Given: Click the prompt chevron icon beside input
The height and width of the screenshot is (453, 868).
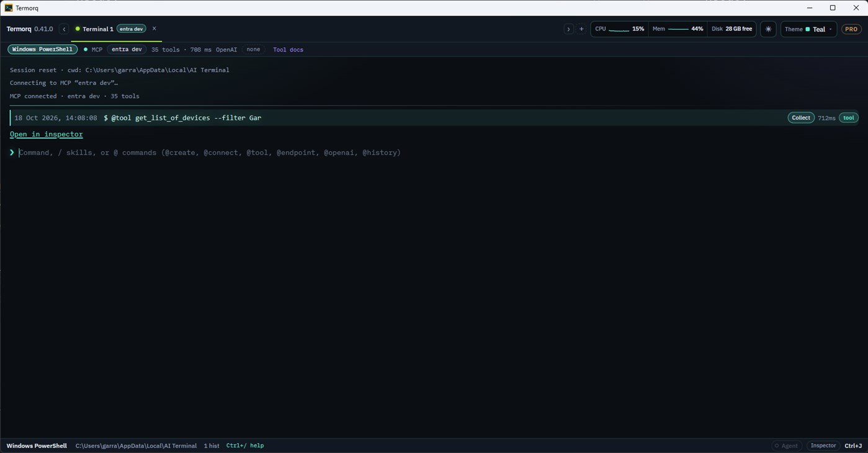Looking at the screenshot, I should [12, 153].
